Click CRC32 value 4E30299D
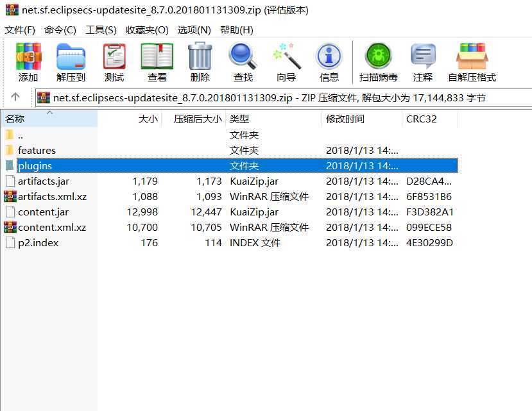 [x=429, y=243]
